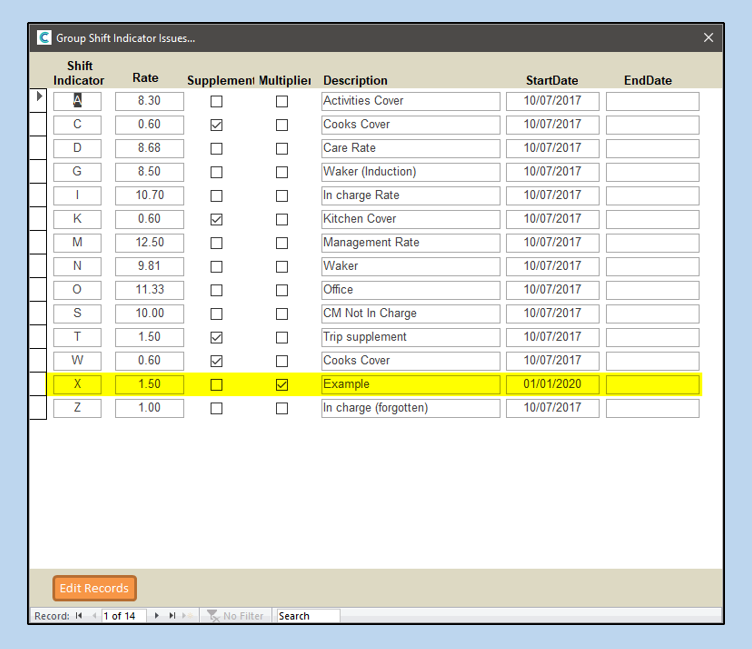Click the previous record arrow

94,616
